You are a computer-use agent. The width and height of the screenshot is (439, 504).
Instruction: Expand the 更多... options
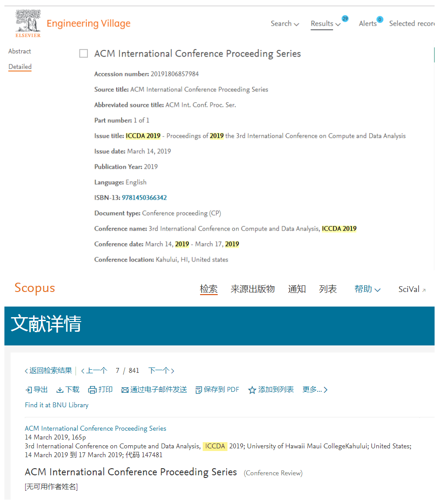point(315,390)
